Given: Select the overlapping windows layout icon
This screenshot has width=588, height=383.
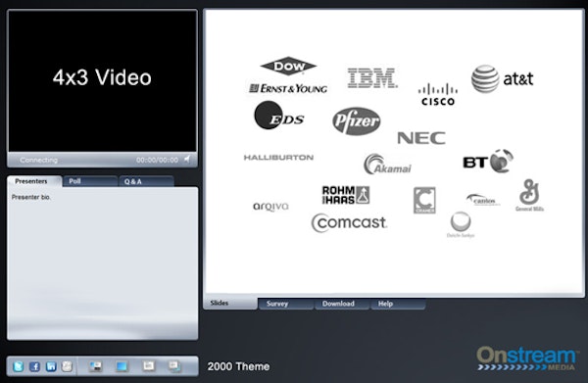Looking at the screenshot, I should (x=174, y=365).
